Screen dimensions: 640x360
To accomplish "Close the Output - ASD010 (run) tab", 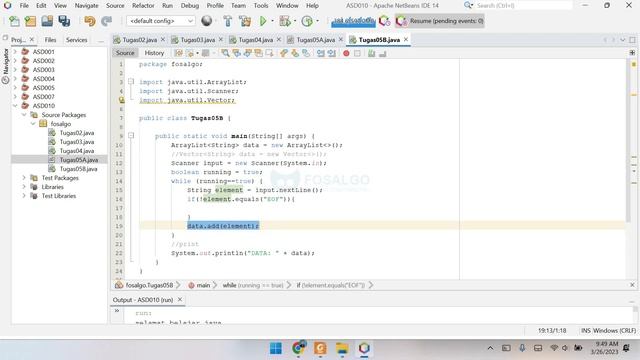I will point(180,300).
